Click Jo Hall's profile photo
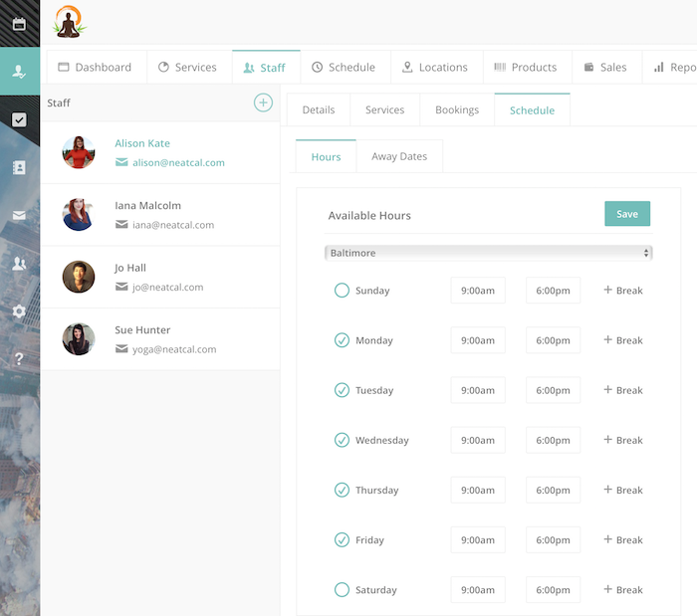Viewport: 697px width, 616px height. point(79,277)
